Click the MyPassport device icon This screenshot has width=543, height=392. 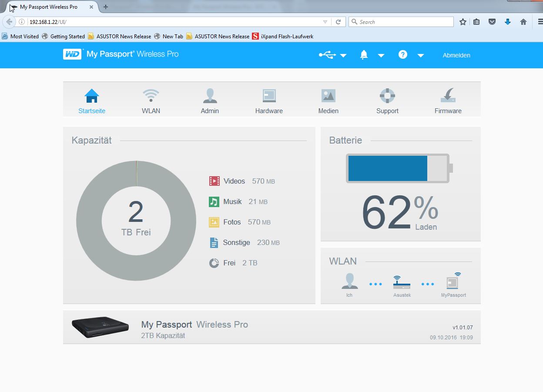pos(453,281)
